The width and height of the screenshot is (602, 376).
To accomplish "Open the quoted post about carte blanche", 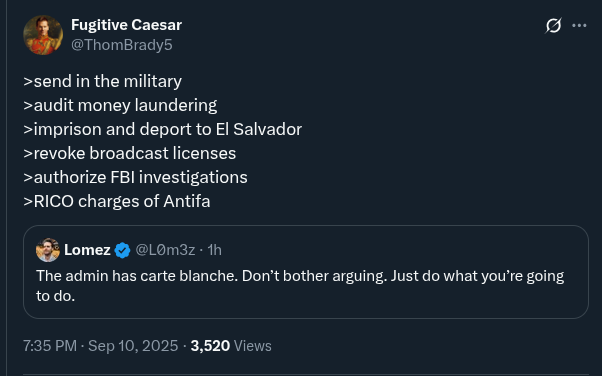I will [x=306, y=272].
